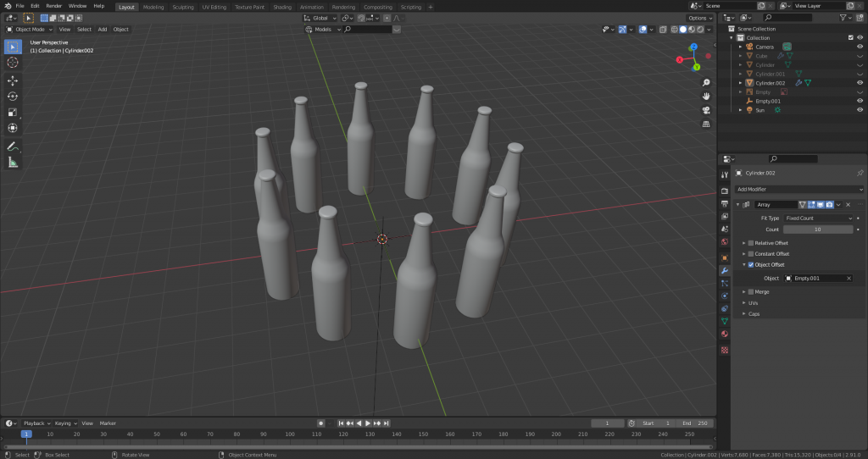Jump to the timeline end frame
Screen dimensions: 868x459
pos(387,423)
